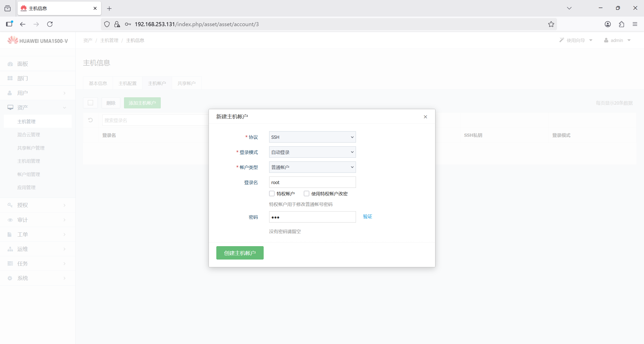Close the 新建主机帐户 dialog with X
644x344 pixels.
pyautogui.click(x=425, y=117)
